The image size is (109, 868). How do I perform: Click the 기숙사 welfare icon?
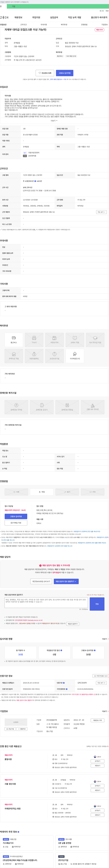pyautogui.click(x=34, y=340)
